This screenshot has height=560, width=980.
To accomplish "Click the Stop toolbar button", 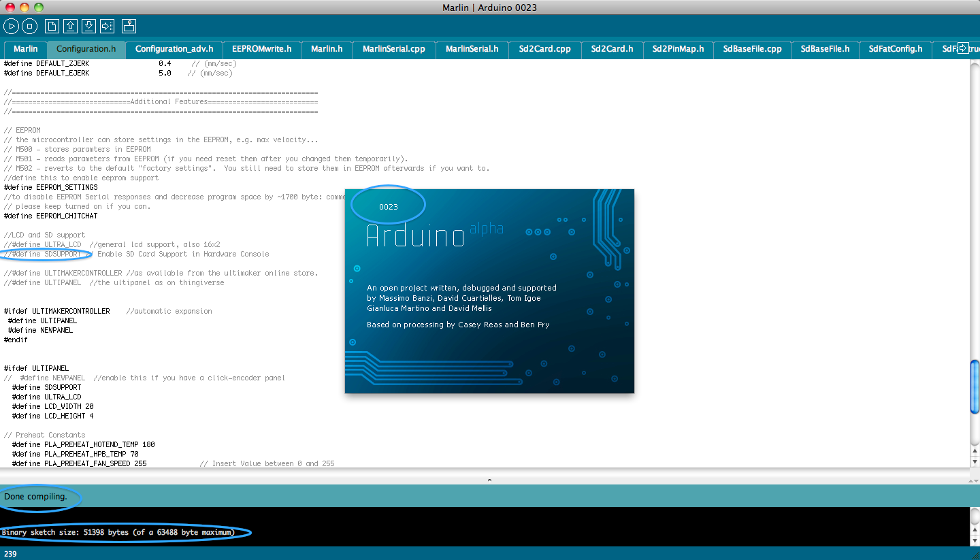I will tap(29, 27).
